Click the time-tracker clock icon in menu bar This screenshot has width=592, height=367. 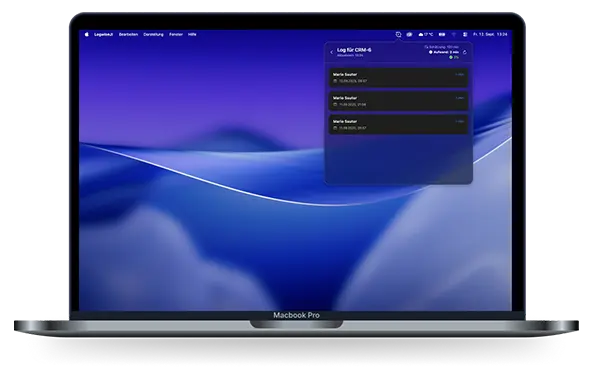398,34
